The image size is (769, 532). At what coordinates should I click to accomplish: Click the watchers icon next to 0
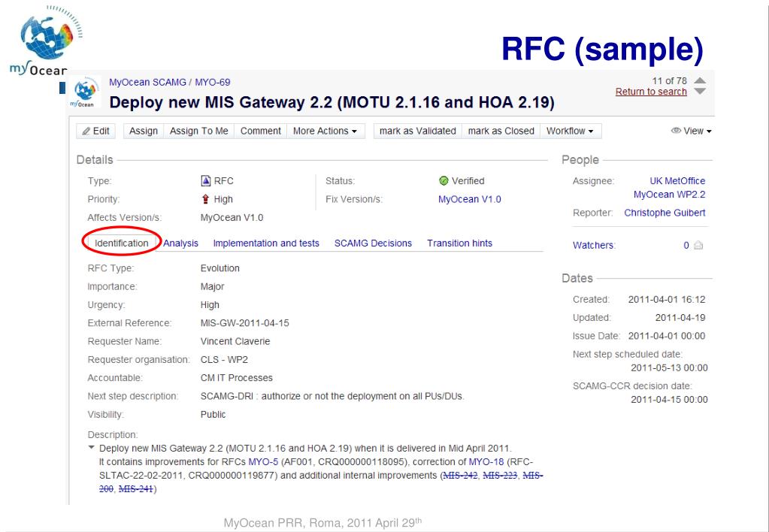[x=698, y=245]
